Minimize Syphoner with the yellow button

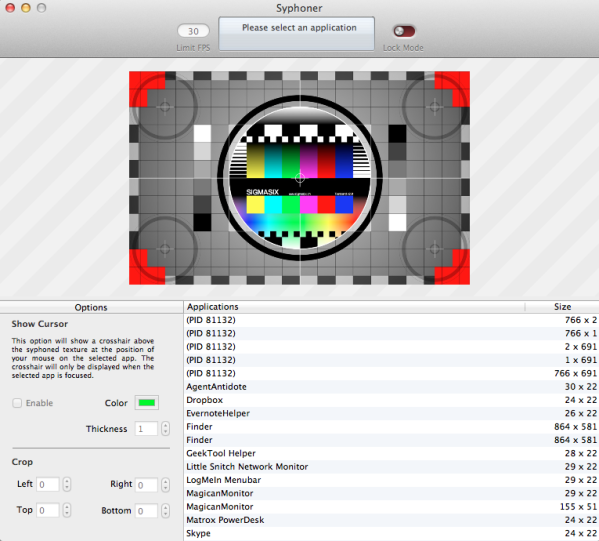[26, 8]
